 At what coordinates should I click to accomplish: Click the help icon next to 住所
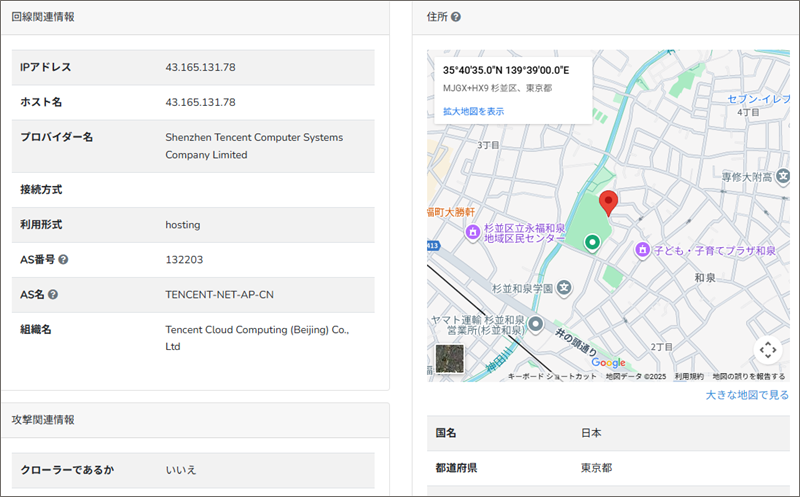(456, 17)
